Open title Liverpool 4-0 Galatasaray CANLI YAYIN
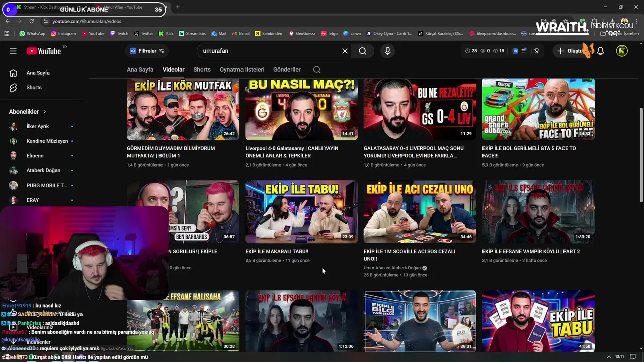 [x=292, y=152]
